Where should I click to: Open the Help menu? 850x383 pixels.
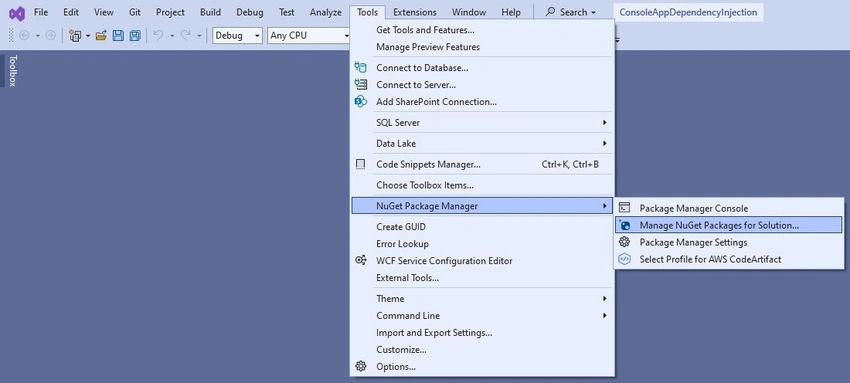coord(511,12)
